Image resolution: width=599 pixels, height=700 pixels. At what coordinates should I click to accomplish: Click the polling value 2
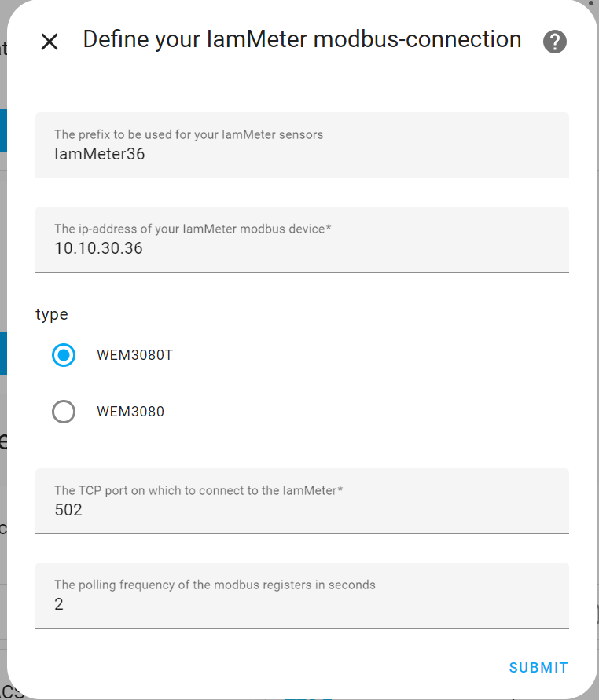pos(59,604)
